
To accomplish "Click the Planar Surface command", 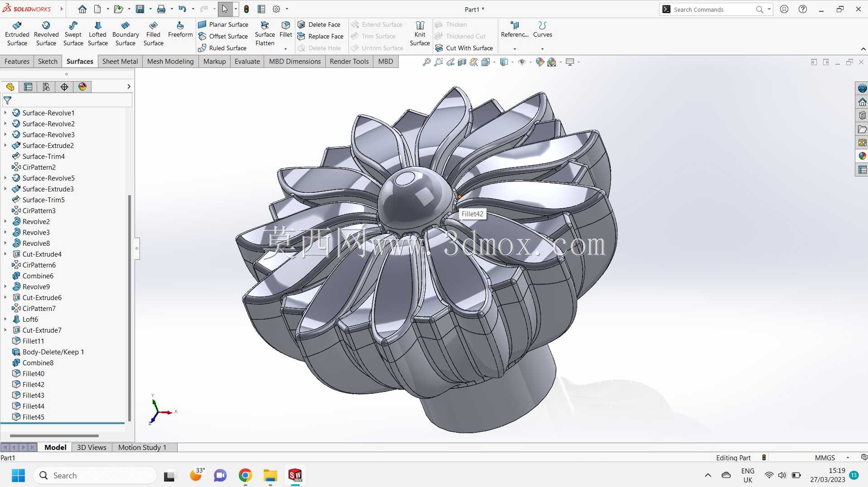I will coord(223,24).
